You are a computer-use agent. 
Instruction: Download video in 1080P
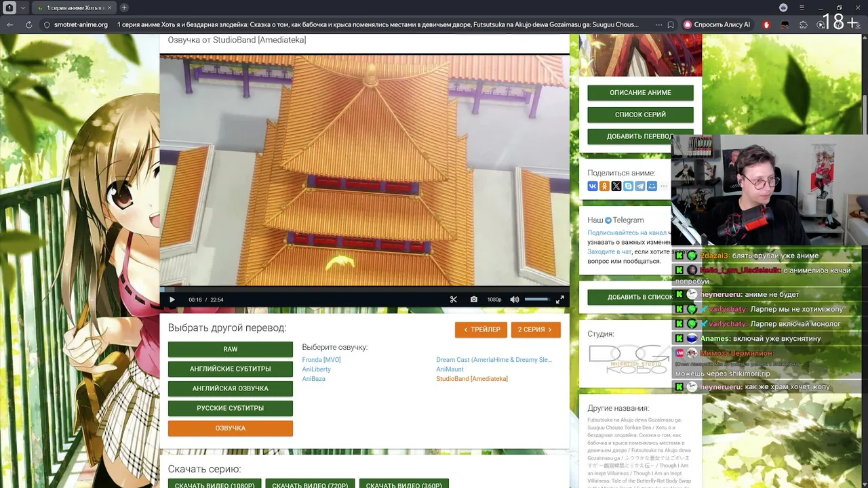[x=215, y=484]
